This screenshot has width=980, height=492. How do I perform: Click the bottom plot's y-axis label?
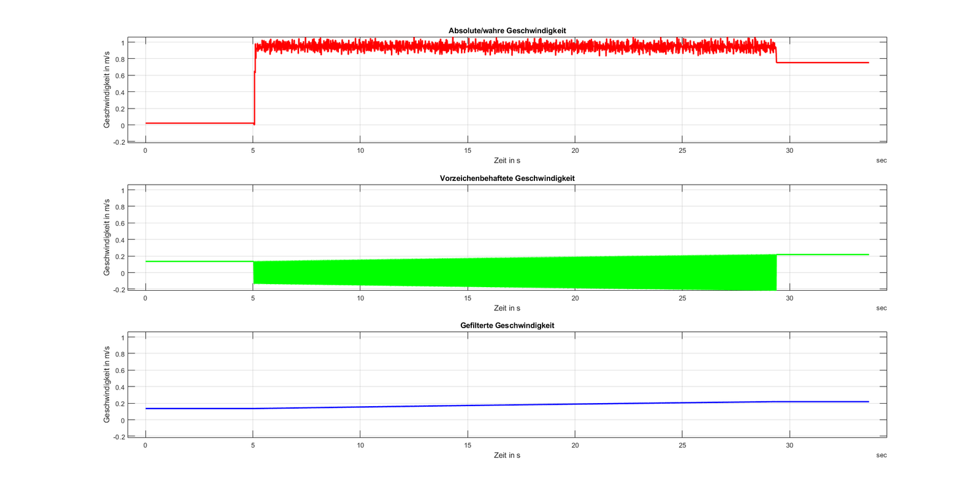click(x=107, y=385)
